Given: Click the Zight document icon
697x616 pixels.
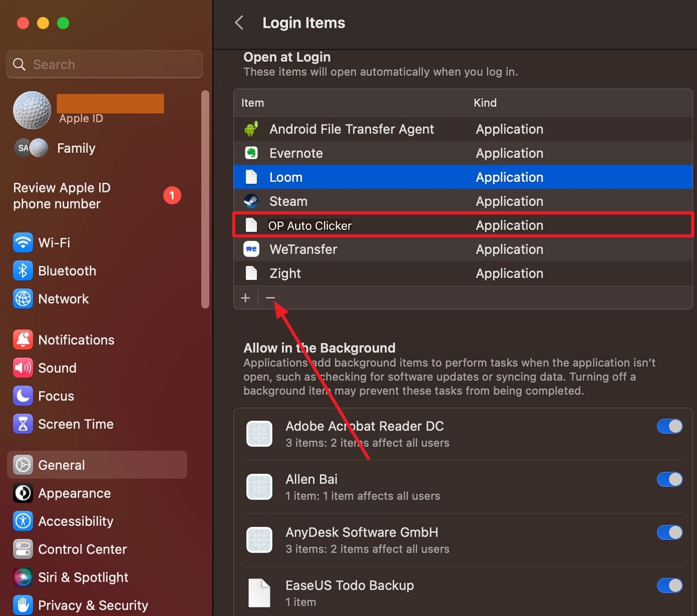Looking at the screenshot, I should click(x=251, y=273).
